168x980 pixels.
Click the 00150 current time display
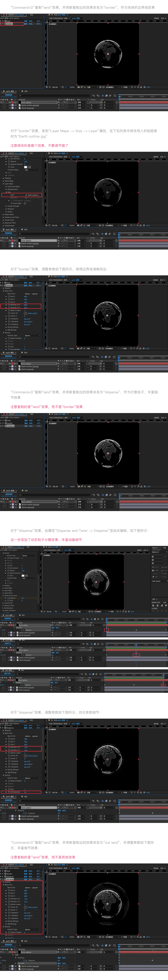(8, 673)
